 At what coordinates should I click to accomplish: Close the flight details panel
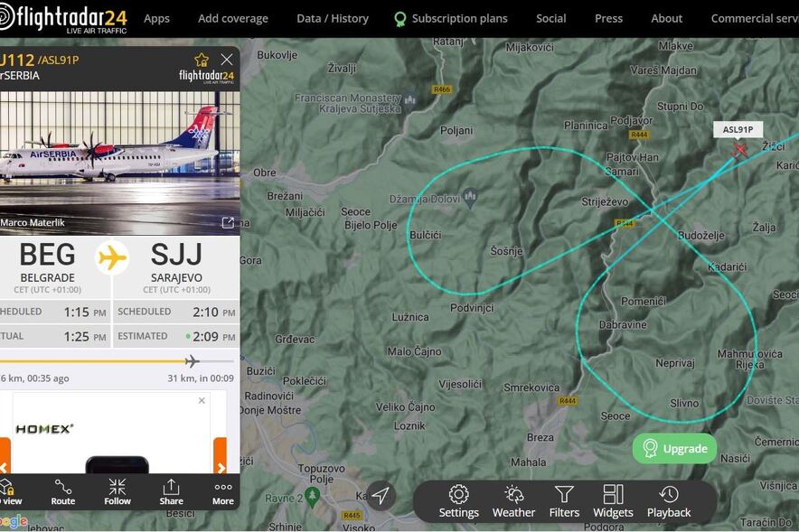click(x=227, y=60)
